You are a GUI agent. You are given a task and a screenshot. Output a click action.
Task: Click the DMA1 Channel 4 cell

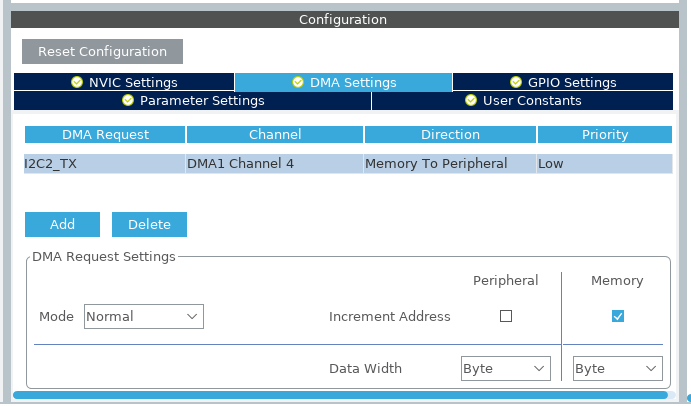pyautogui.click(x=275, y=164)
